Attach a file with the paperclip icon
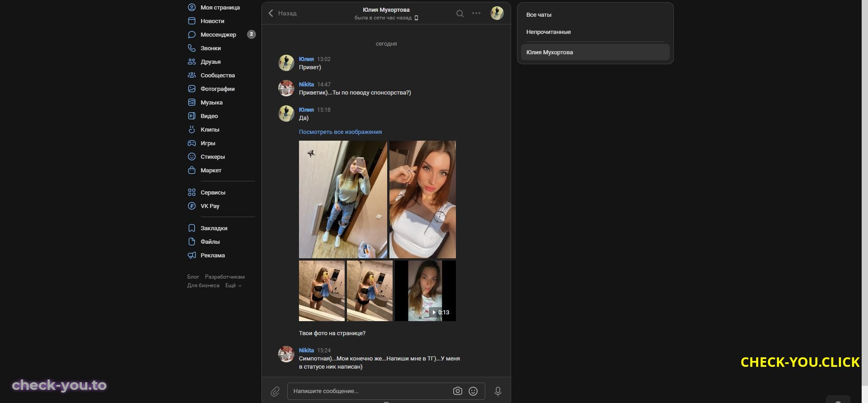This screenshot has width=868, height=403. (275, 392)
